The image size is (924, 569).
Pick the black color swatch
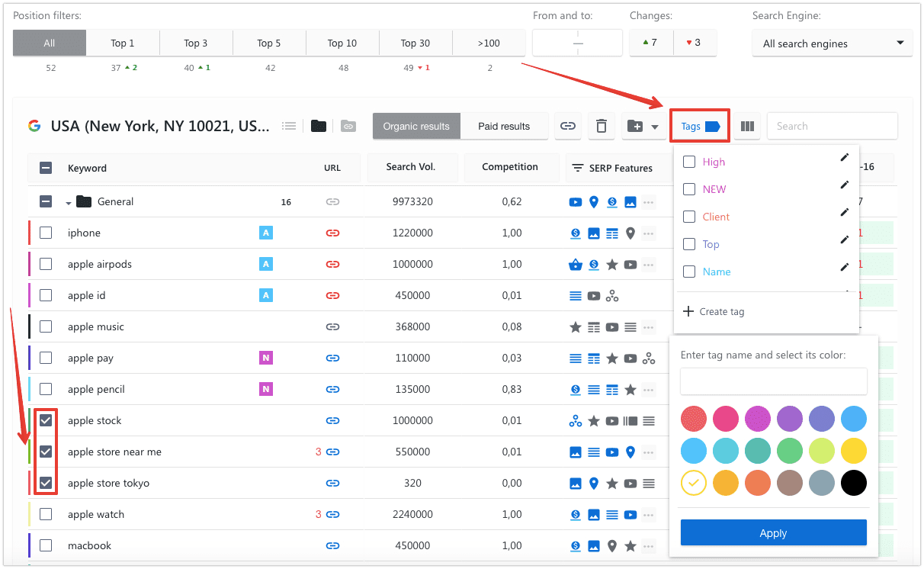pos(854,483)
